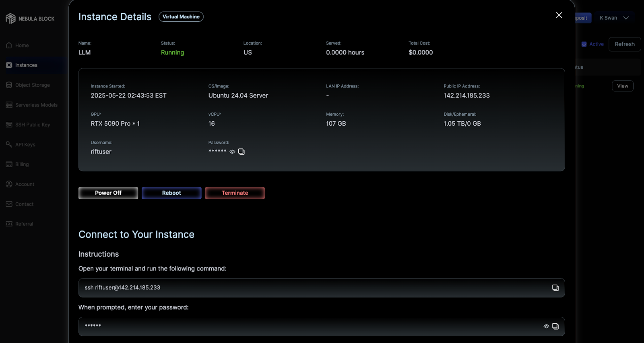Click the vCPU value 16
This screenshot has height=343, width=644.
pyautogui.click(x=212, y=124)
